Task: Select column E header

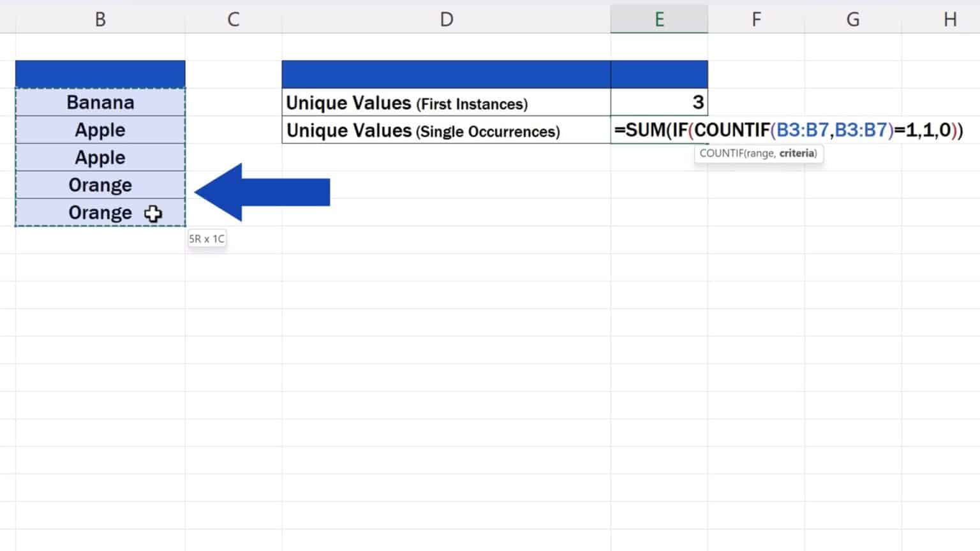Action: click(x=658, y=18)
